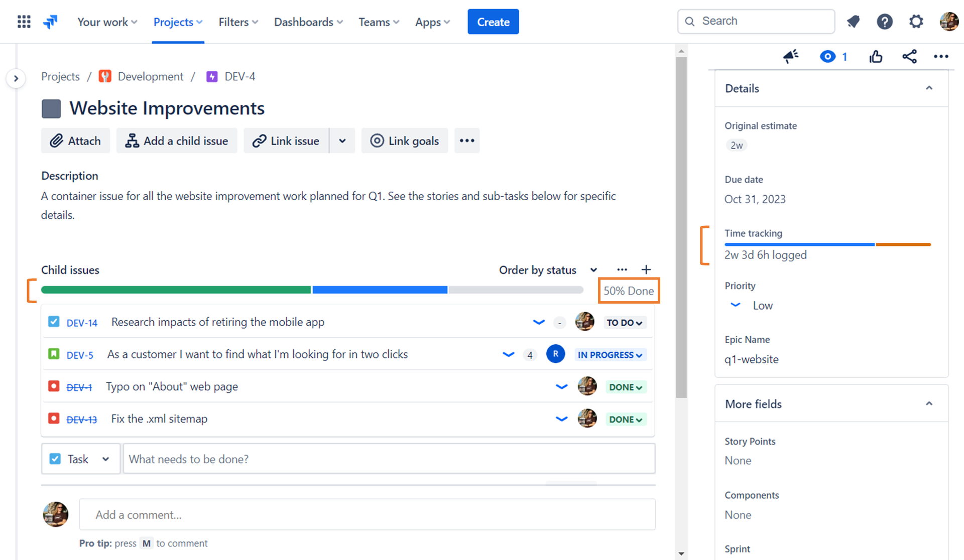This screenshot has height=560, width=964.
Task: Click the Add a child issue icon
Action: tap(131, 141)
